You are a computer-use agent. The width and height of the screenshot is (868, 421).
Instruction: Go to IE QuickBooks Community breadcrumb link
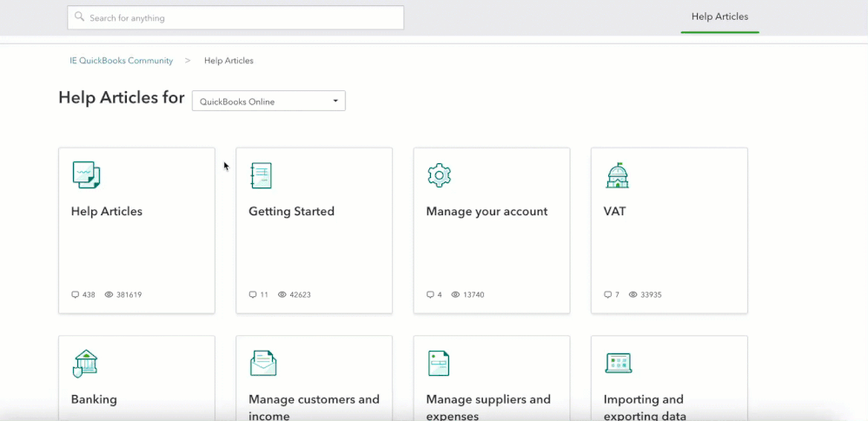tap(122, 61)
